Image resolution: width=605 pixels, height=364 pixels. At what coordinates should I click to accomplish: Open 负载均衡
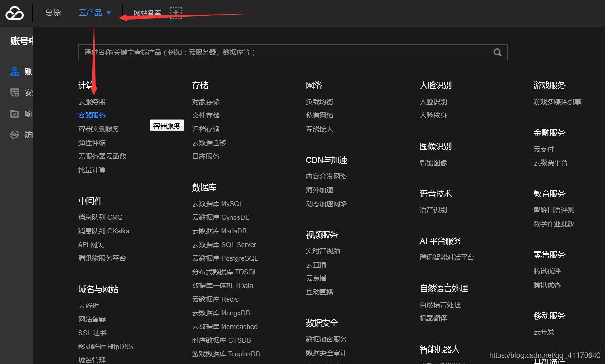(320, 102)
